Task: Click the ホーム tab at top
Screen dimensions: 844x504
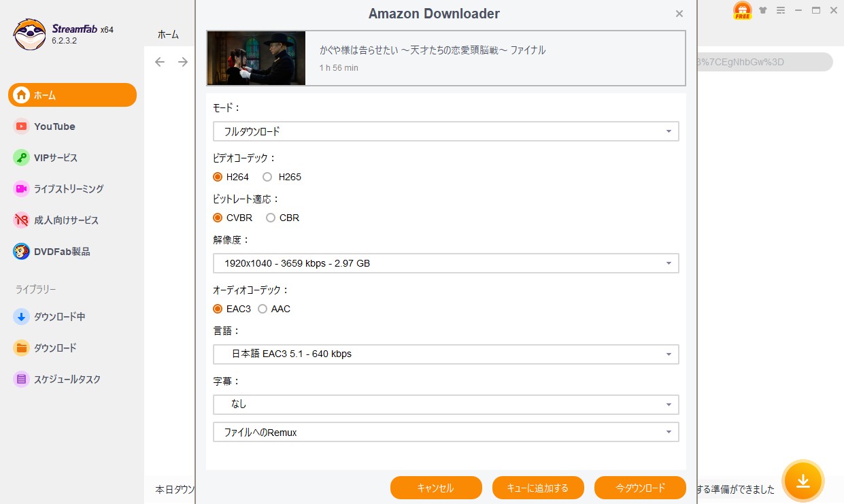Action: 168,35
